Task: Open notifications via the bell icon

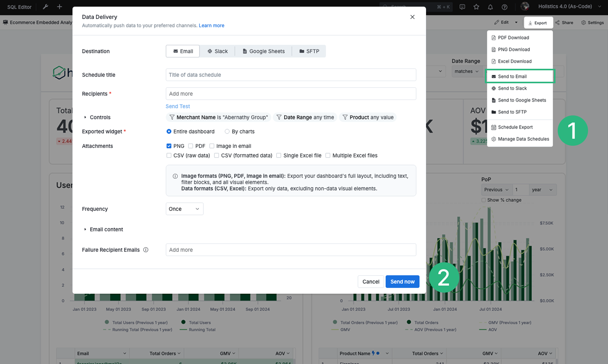Action: pyautogui.click(x=490, y=7)
